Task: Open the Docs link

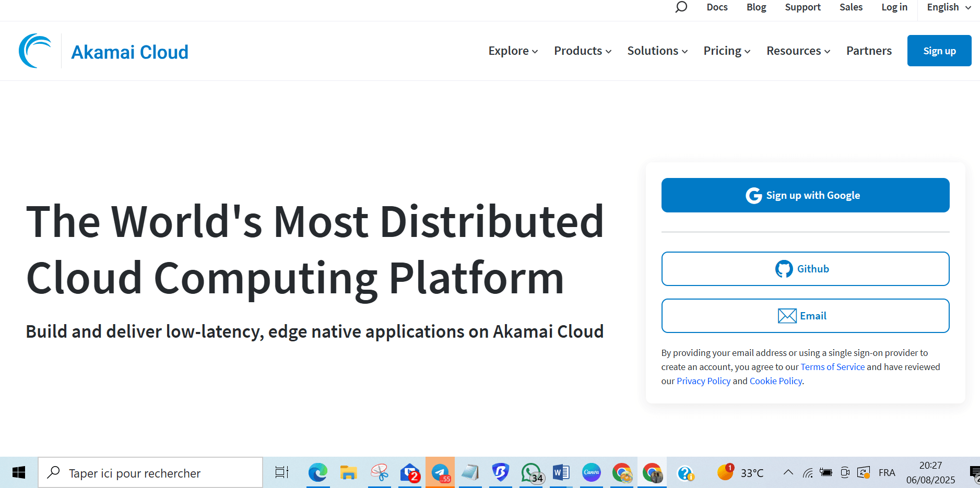Action: click(x=717, y=7)
